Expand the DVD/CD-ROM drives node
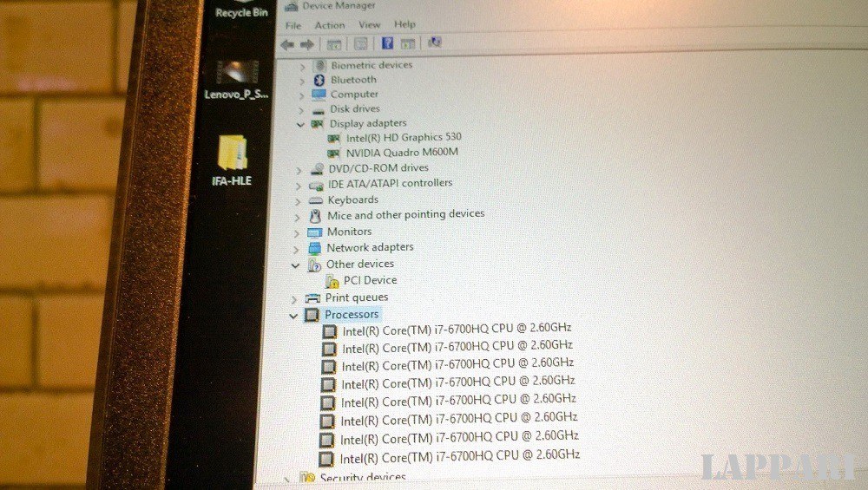The height and width of the screenshot is (490, 868). click(x=299, y=170)
